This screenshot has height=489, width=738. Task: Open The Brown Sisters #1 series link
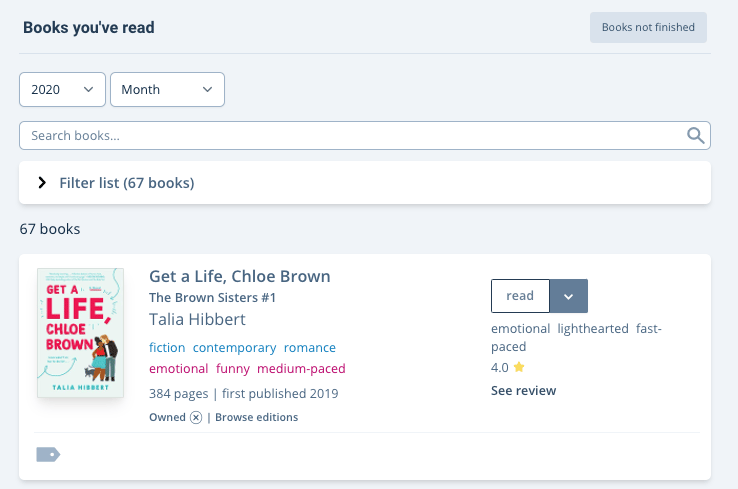[x=212, y=297]
